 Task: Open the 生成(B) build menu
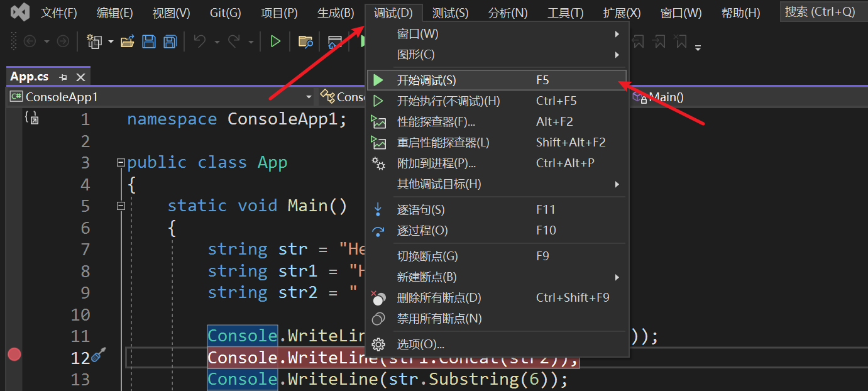[336, 13]
